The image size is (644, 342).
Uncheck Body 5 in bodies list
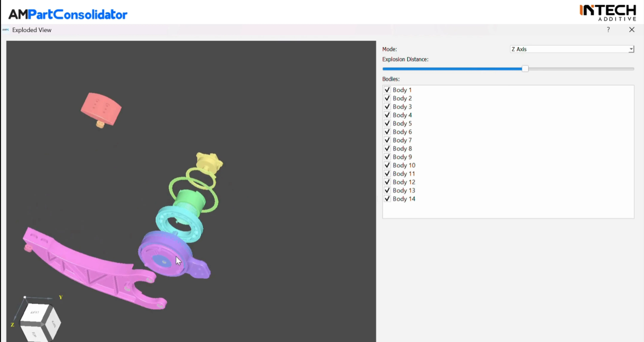point(387,123)
